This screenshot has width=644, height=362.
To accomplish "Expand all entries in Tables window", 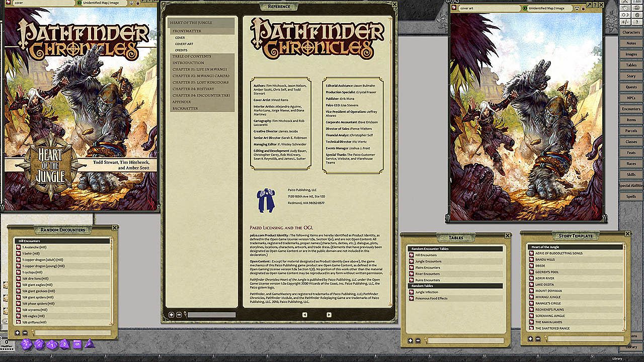I will click(x=410, y=340).
